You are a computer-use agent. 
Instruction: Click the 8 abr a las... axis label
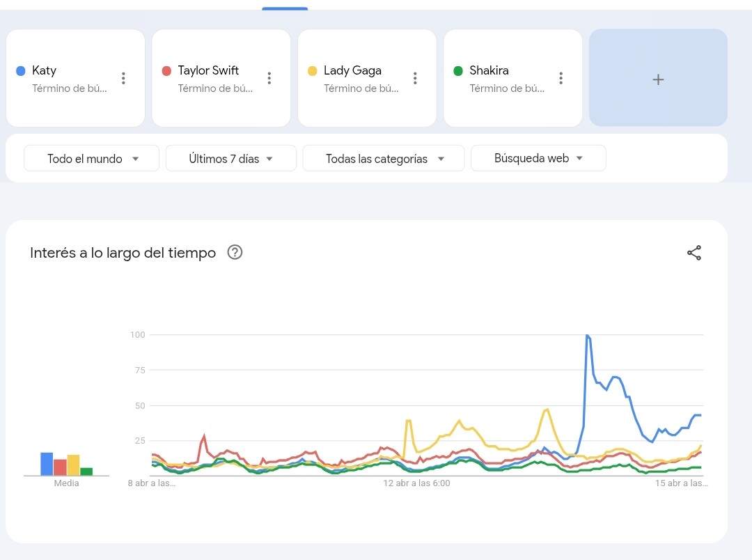coord(152,483)
